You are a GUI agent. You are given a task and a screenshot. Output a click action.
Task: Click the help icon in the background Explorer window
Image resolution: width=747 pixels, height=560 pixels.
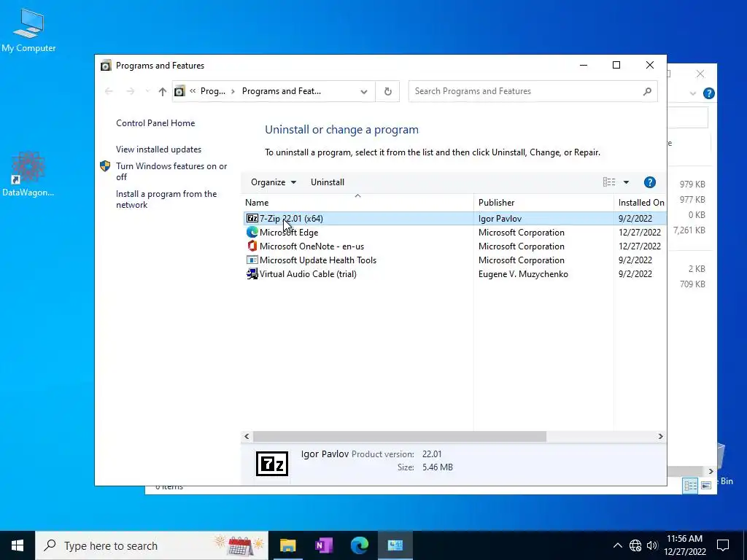[x=708, y=93]
